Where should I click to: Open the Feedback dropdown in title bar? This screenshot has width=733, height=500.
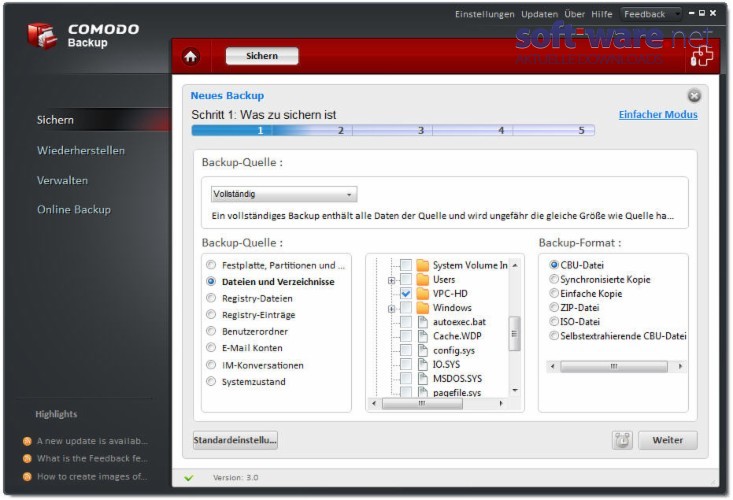650,14
